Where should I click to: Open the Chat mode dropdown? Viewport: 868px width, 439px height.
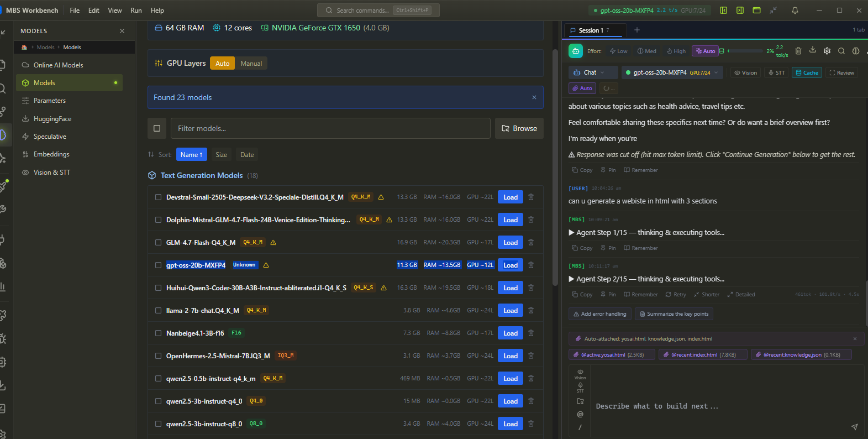[590, 72]
